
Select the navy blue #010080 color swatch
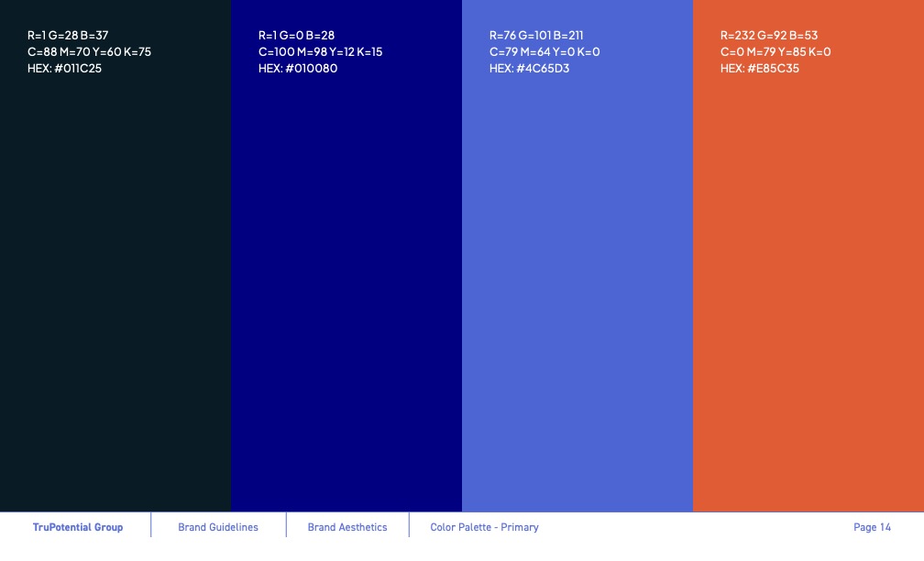click(346, 275)
